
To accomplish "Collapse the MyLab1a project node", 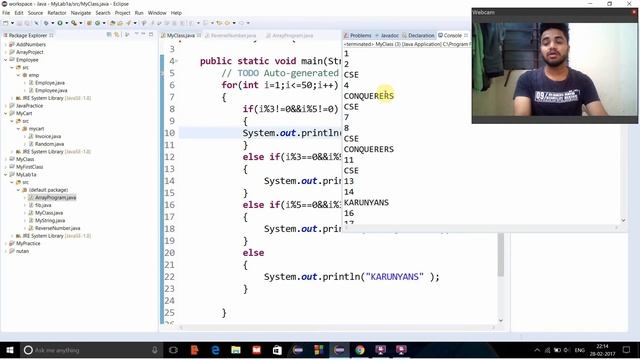I will [6, 174].
